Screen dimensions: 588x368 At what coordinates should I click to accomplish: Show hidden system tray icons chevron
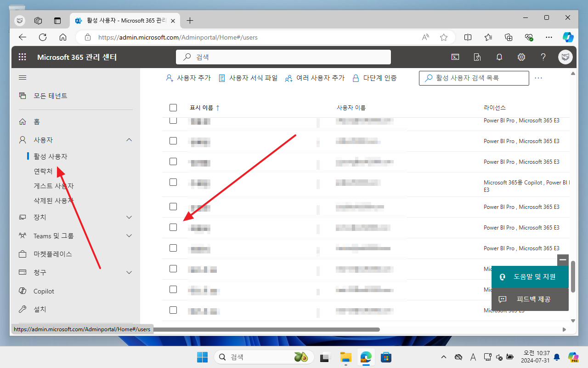[x=443, y=357]
